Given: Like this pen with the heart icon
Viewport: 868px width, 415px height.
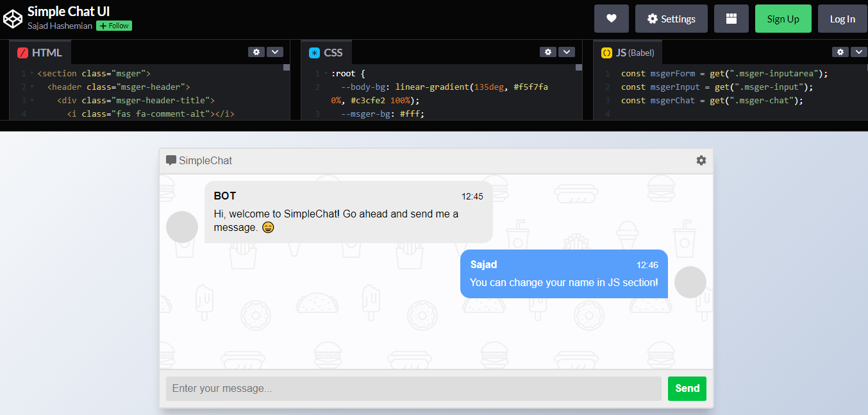Looking at the screenshot, I should [611, 19].
